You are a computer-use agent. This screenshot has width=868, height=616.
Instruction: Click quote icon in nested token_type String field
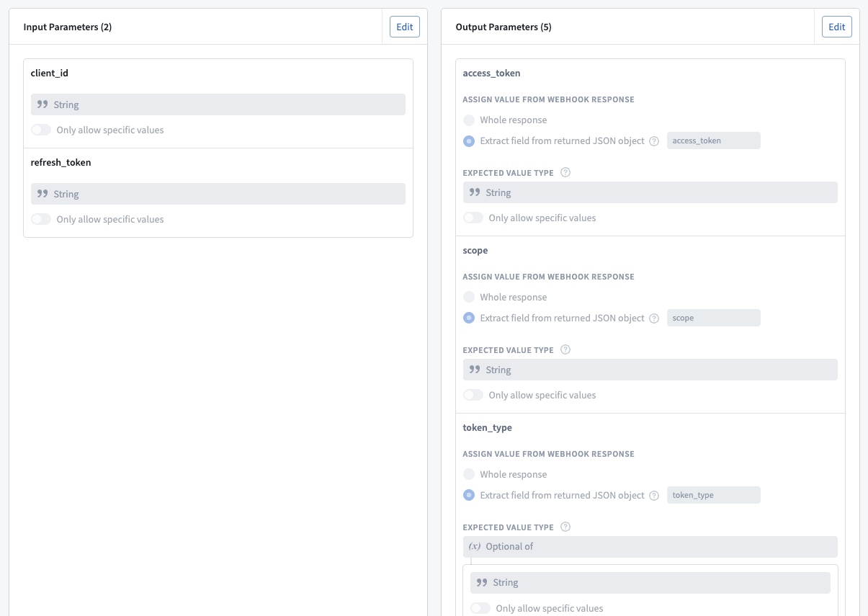(482, 583)
